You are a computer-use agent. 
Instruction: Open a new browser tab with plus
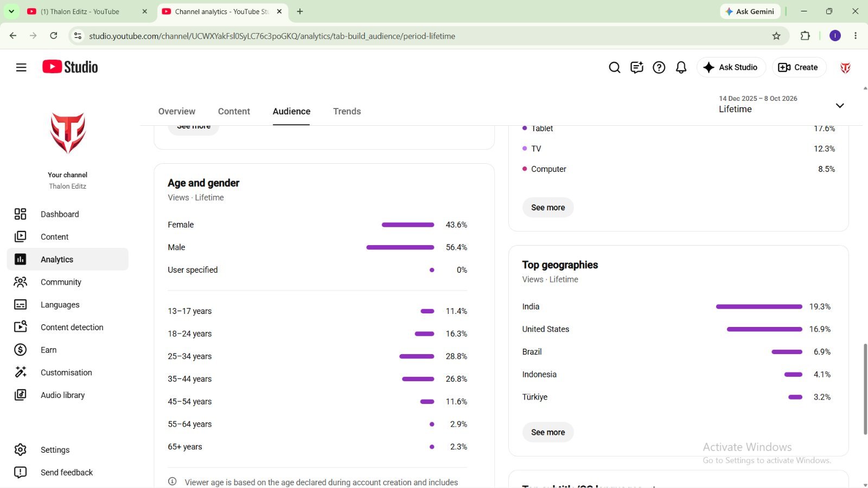click(300, 11)
